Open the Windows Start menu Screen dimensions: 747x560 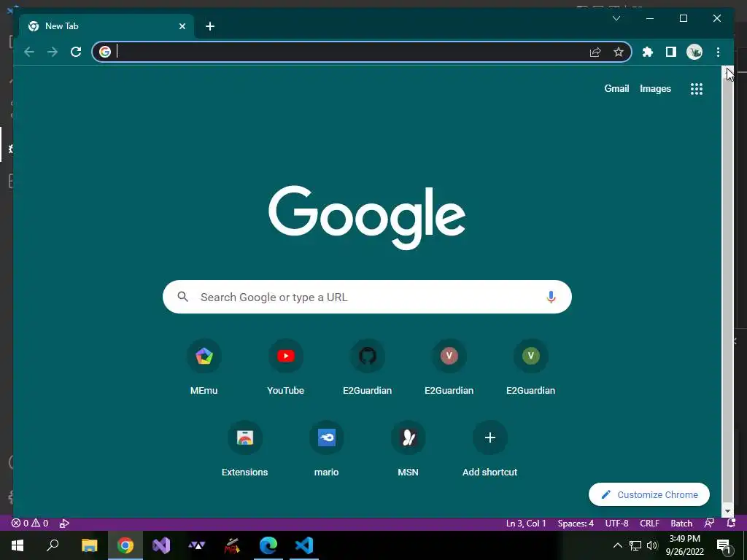[18, 545]
